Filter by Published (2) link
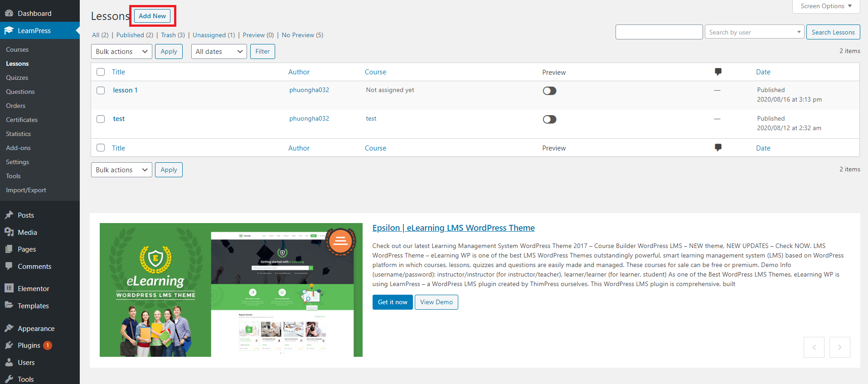Screen dimensions: 868x384 [x=135, y=35]
